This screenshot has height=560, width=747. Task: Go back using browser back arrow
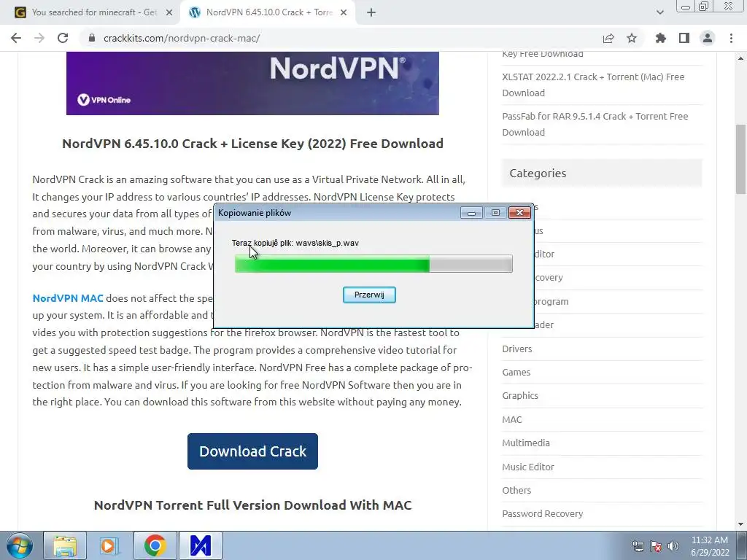coord(16,38)
